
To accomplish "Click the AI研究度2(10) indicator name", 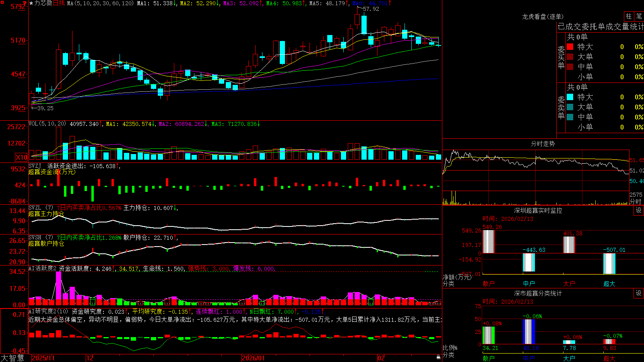I will click(48, 311).
